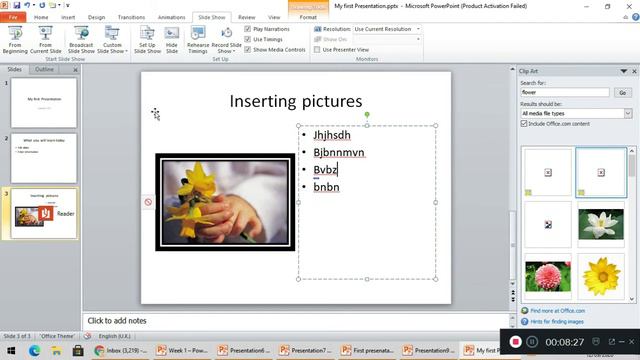Open Custom Slide Show menu
Screen dimensions: 640x360
click(x=112, y=40)
